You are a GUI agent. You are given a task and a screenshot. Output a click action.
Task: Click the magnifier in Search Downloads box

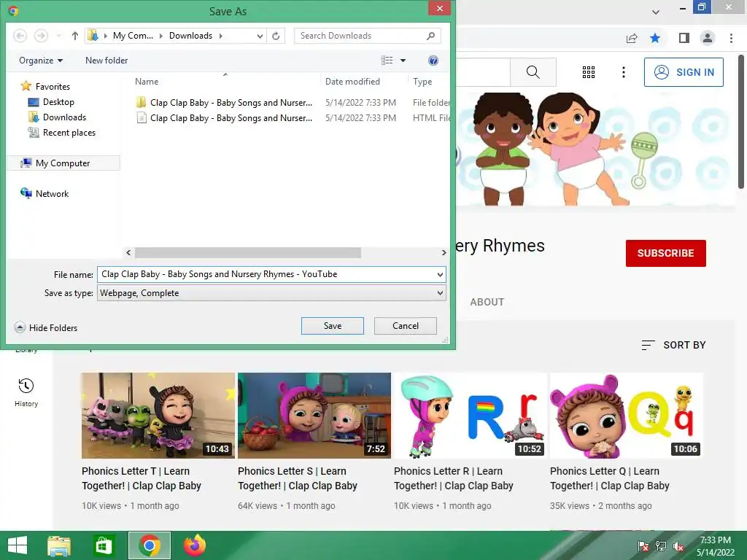coord(430,36)
